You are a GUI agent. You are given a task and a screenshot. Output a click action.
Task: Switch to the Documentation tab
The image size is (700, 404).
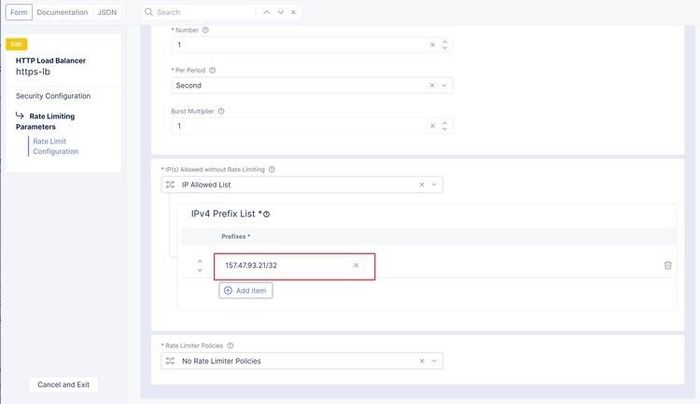click(x=63, y=12)
